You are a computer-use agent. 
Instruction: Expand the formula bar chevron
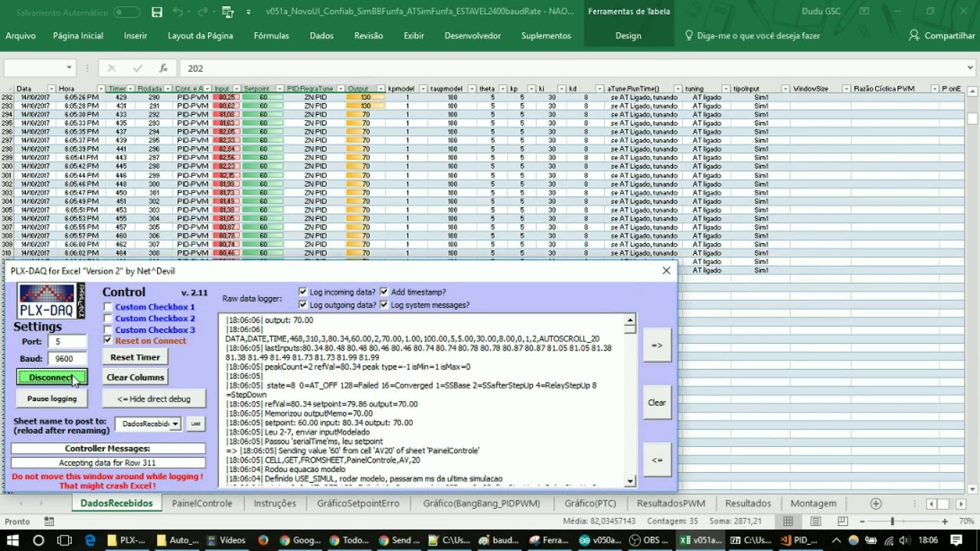(970, 68)
